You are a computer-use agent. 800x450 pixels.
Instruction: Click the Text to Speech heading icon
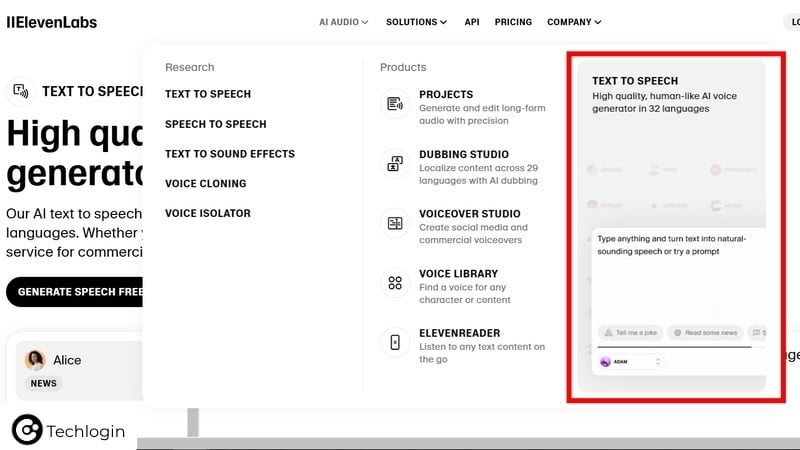[x=20, y=91]
